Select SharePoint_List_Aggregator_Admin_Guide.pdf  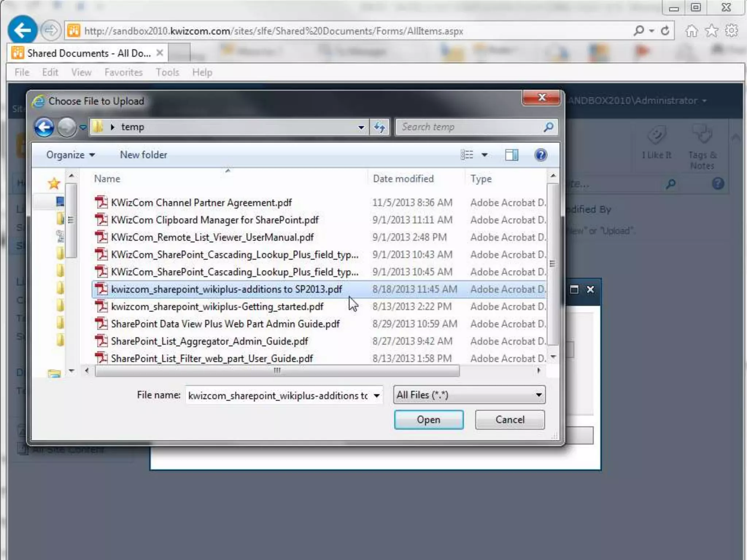(319, 341)
